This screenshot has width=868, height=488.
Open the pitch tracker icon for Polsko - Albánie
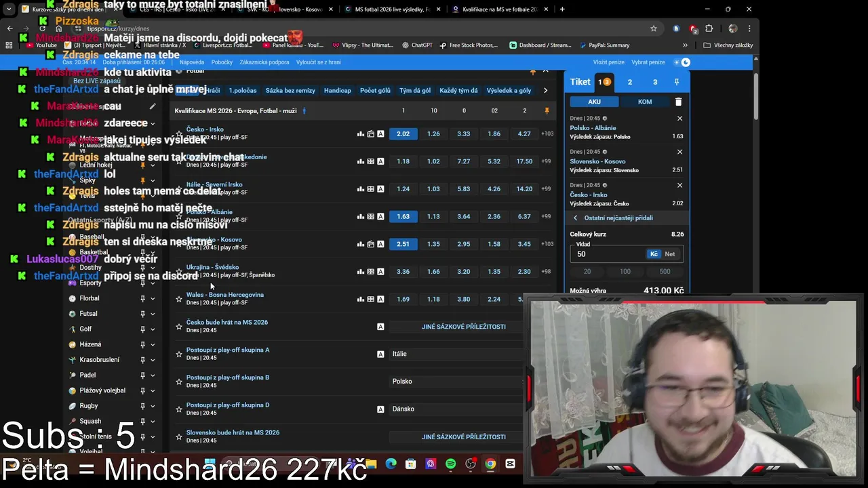(x=371, y=217)
